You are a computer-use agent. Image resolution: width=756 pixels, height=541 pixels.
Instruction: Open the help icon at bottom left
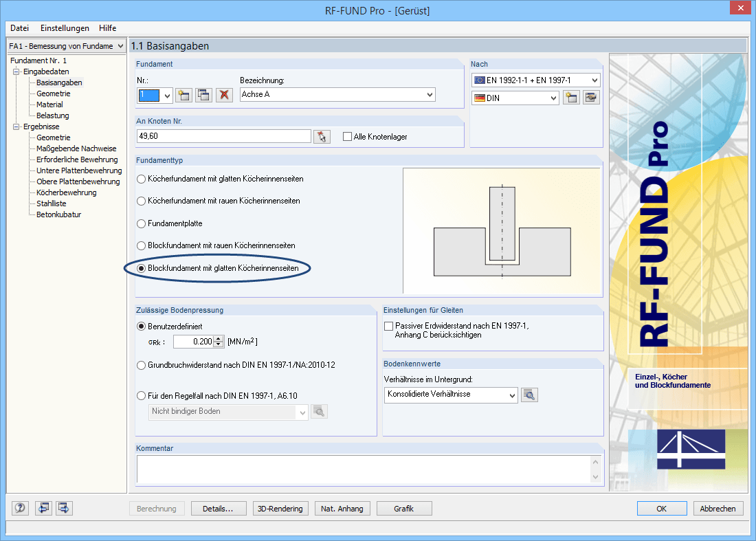20,508
